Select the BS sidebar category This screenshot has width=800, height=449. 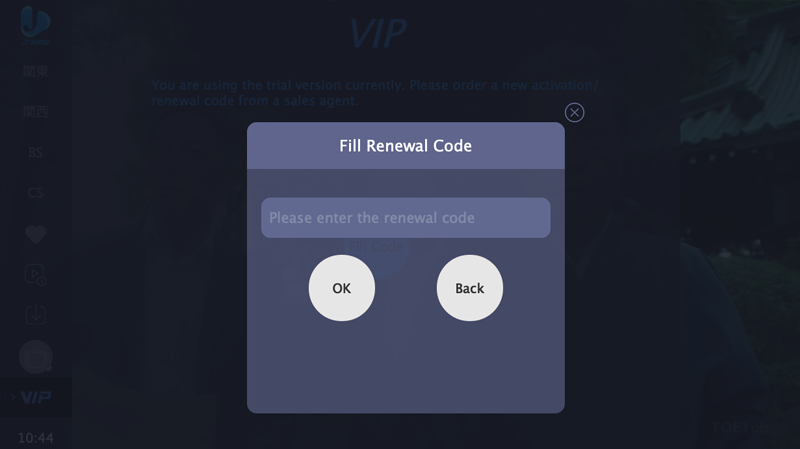coord(35,152)
